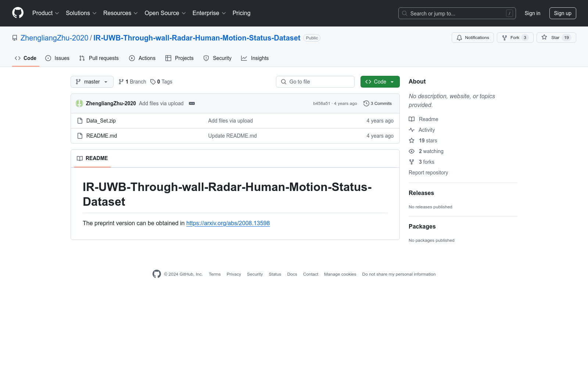
Task: Click the Data_Set.zip file icon
Action: 80,120
